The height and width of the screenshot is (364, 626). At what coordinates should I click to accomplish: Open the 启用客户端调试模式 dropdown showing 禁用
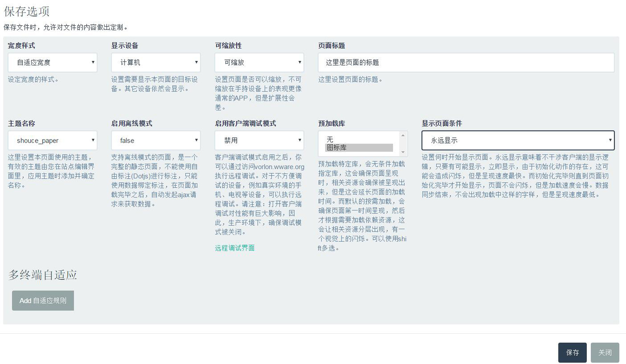[259, 140]
